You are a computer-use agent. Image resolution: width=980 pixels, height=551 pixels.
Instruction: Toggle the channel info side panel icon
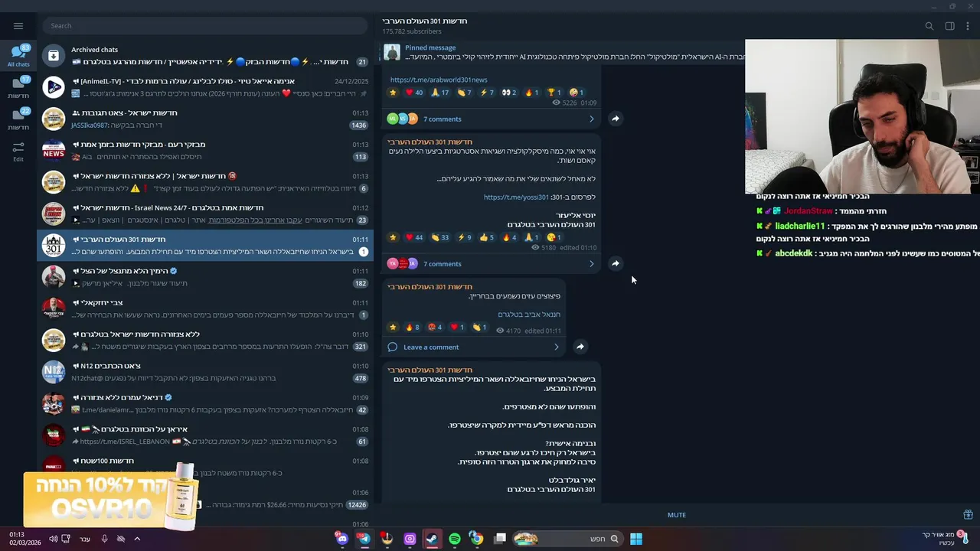click(x=949, y=26)
